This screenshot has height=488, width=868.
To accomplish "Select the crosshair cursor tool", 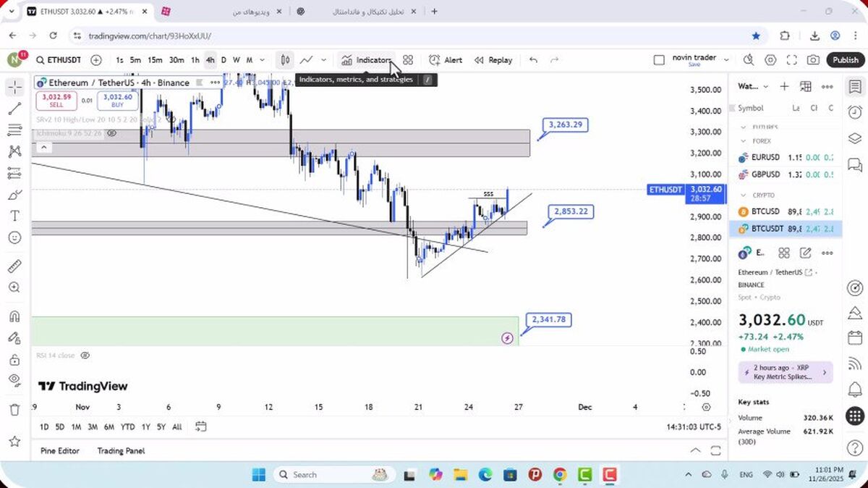I will point(14,88).
